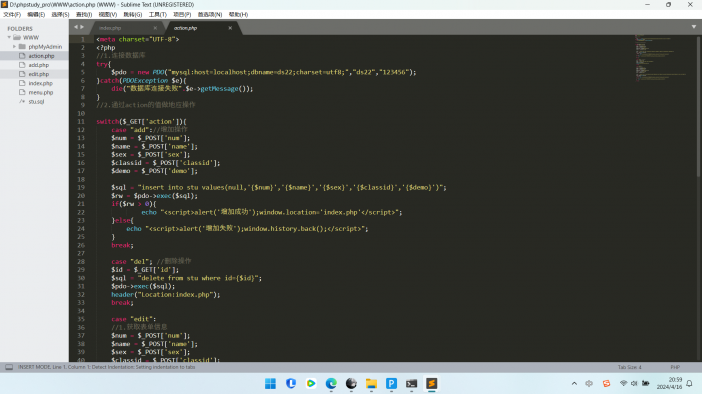Open the 文件(F) menu
This screenshot has width=702, height=394.
coord(12,14)
